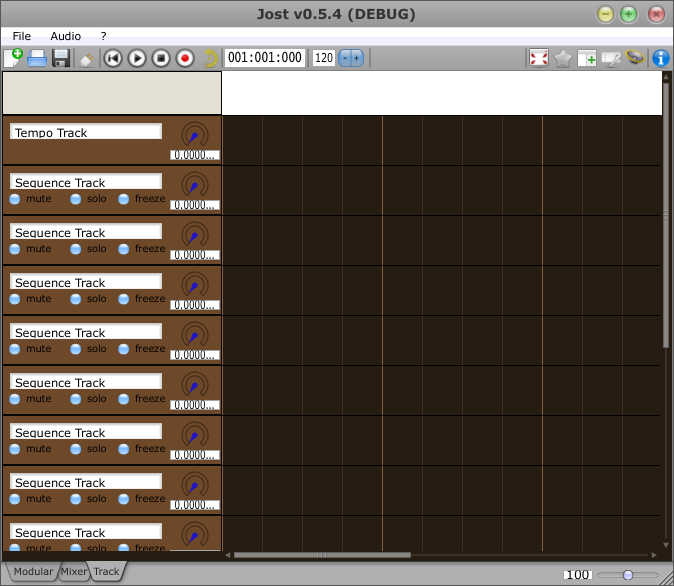Viewport: 674px width, 586px height.
Task: Click the star favorites icon in toolbar
Action: [563, 58]
